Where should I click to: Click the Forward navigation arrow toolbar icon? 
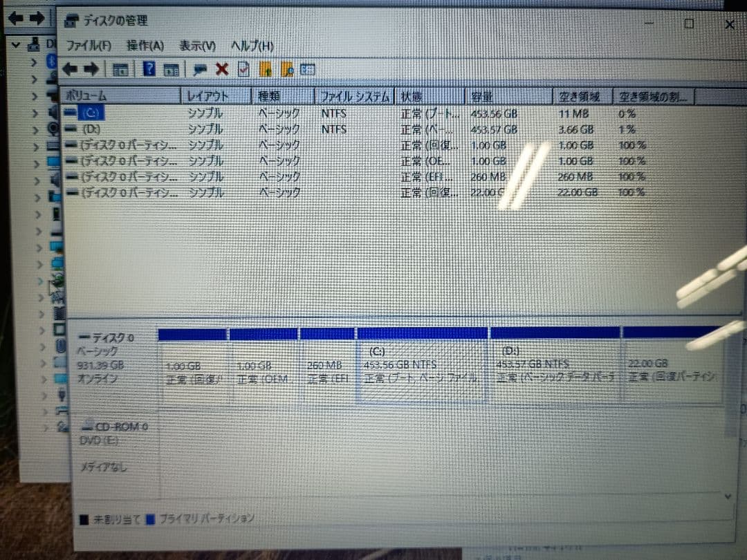tap(91, 68)
